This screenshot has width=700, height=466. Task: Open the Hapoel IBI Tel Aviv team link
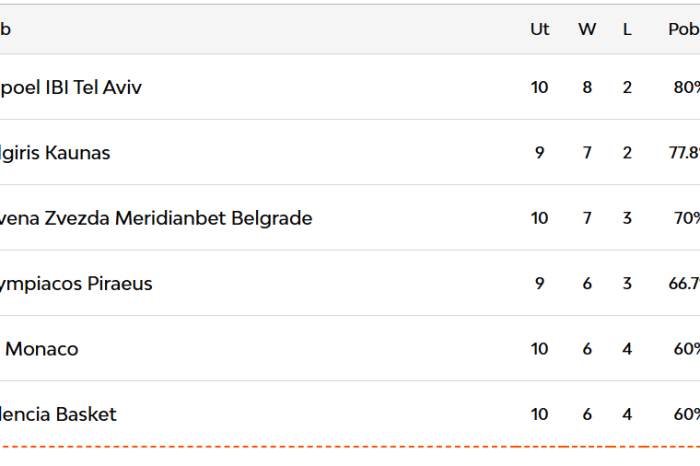(70, 87)
